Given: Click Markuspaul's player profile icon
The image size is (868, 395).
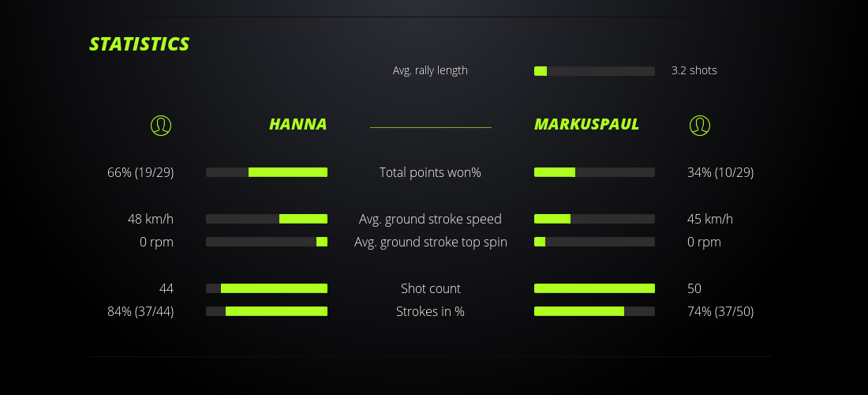Looking at the screenshot, I should [700, 125].
